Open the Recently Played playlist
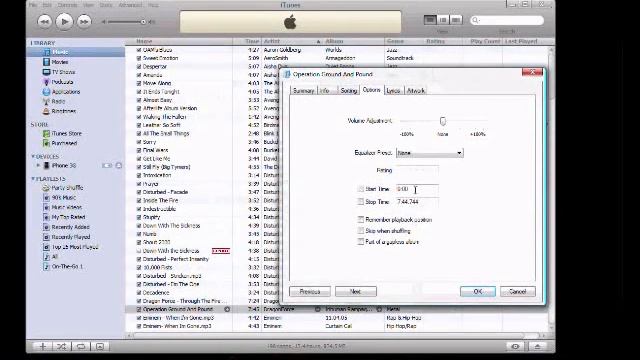The height and width of the screenshot is (360, 640). point(71,237)
